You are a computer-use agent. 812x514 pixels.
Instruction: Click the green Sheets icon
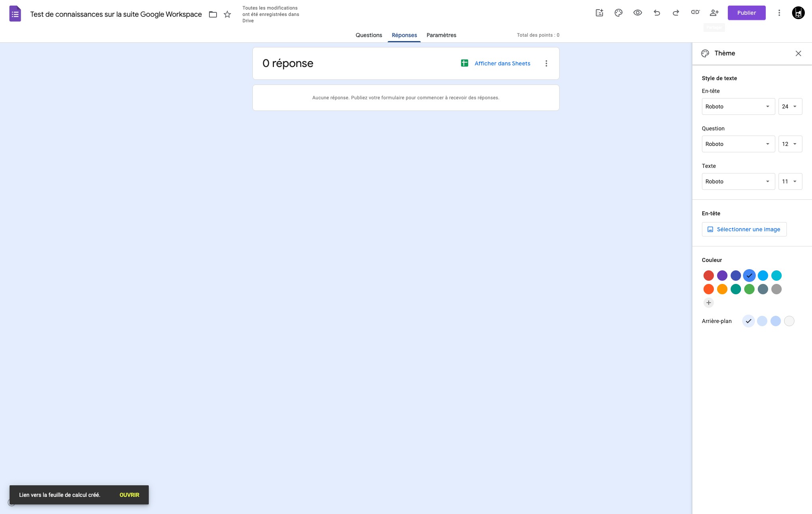point(465,63)
